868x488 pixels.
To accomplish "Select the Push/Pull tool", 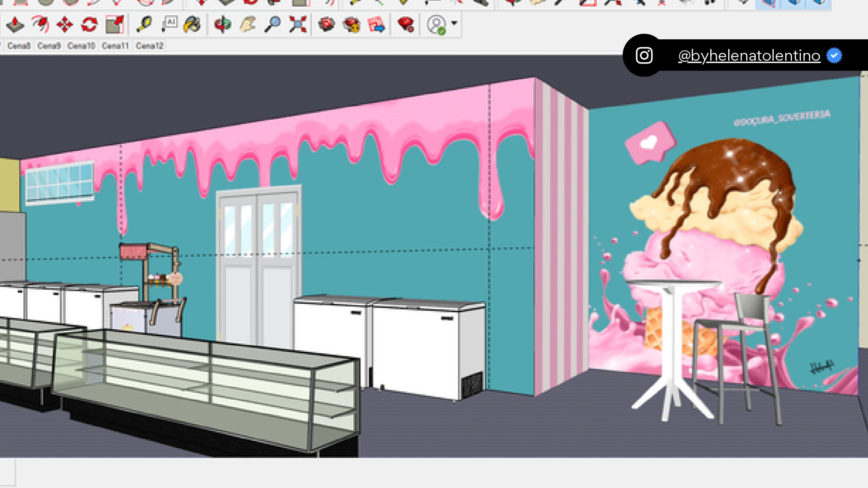I will coord(15,24).
